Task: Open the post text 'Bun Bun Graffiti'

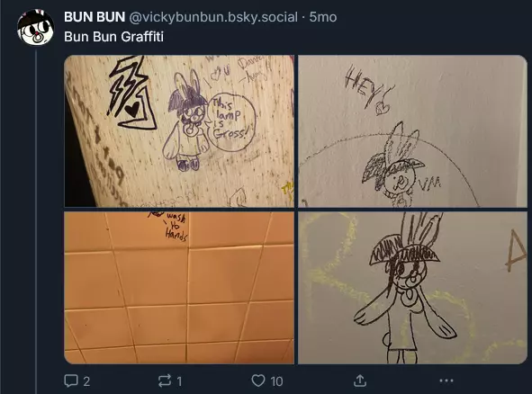Action: click(x=113, y=37)
